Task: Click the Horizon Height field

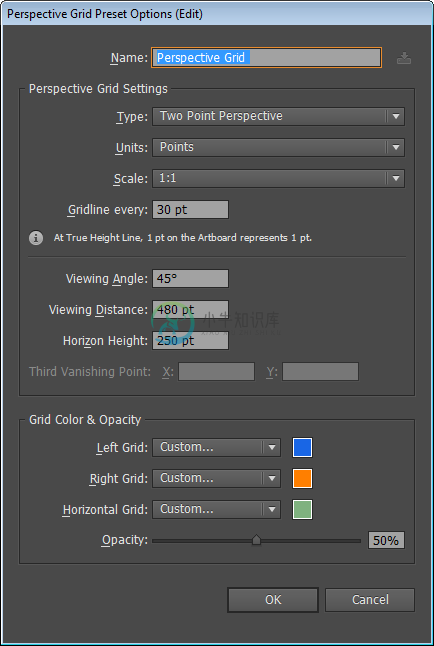Action: [190, 341]
